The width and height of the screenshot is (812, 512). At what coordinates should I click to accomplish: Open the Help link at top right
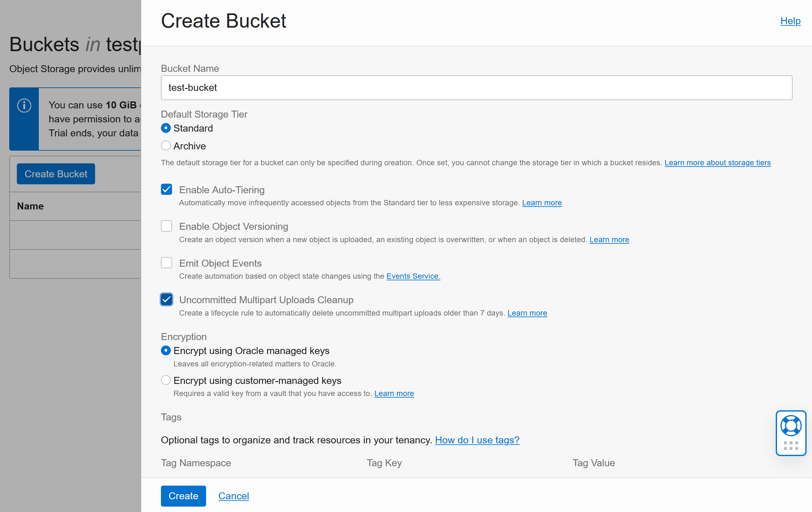click(x=790, y=21)
